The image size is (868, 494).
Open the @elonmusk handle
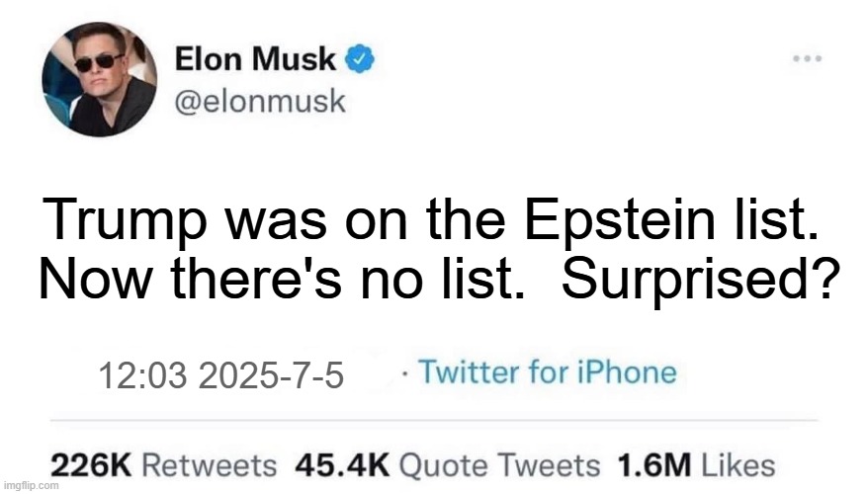(x=260, y=102)
